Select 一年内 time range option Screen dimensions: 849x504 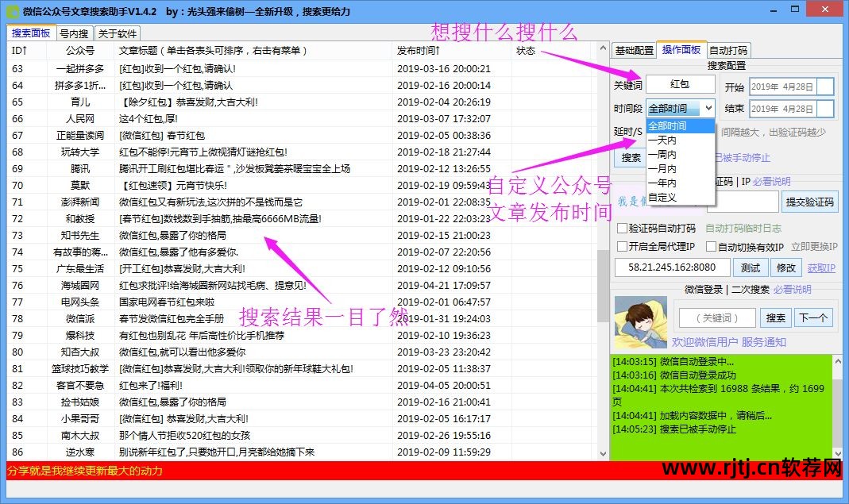[x=681, y=183]
